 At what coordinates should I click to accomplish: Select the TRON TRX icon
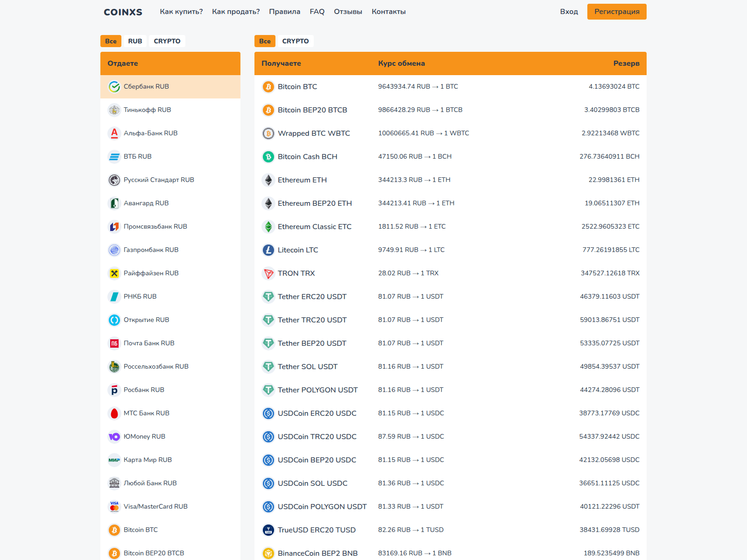click(x=268, y=273)
